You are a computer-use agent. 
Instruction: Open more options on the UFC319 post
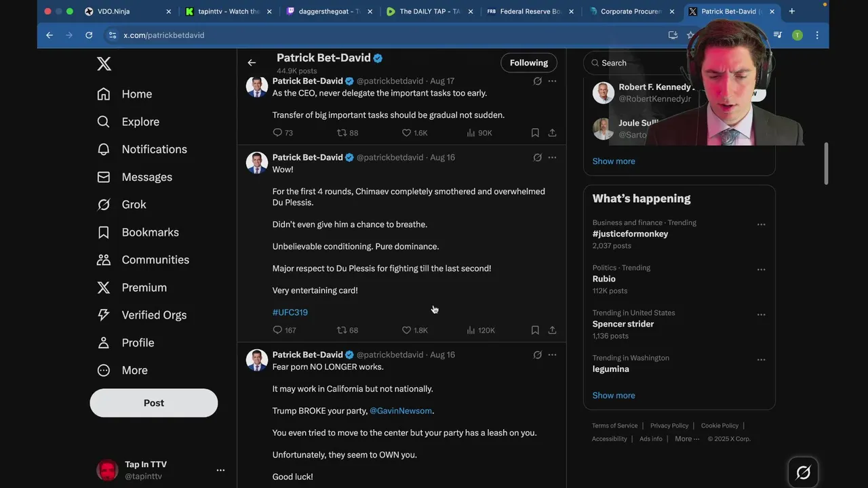552,157
